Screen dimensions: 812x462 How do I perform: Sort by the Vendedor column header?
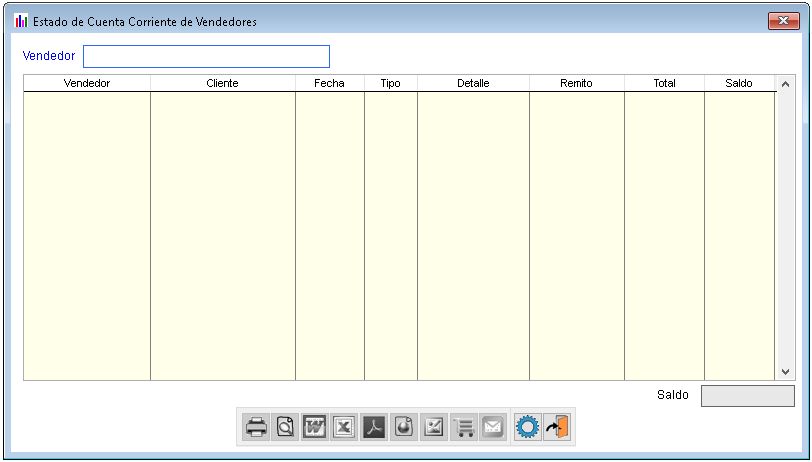(x=87, y=84)
